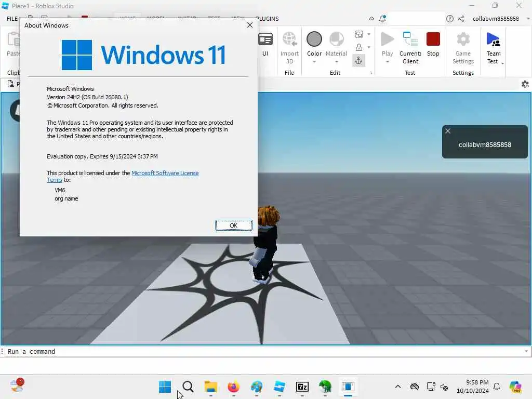Screen dimensions: 532x399
Task: Click OK in About Windows dialog
Action: click(234, 225)
